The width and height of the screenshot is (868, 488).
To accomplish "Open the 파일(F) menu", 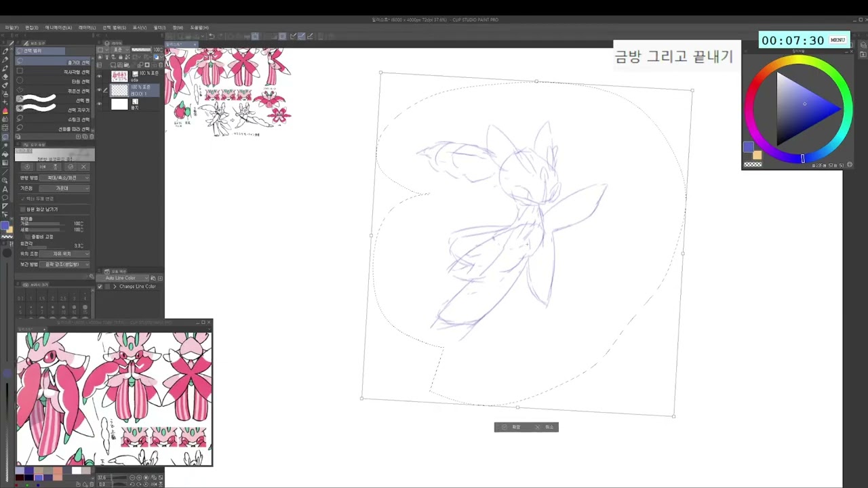I will [x=12, y=28].
